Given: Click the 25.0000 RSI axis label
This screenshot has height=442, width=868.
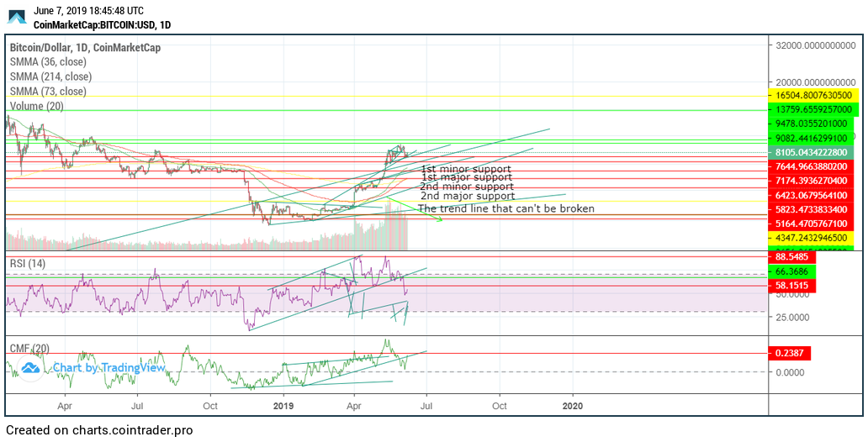Looking at the screenshot, I should (791, 318).
